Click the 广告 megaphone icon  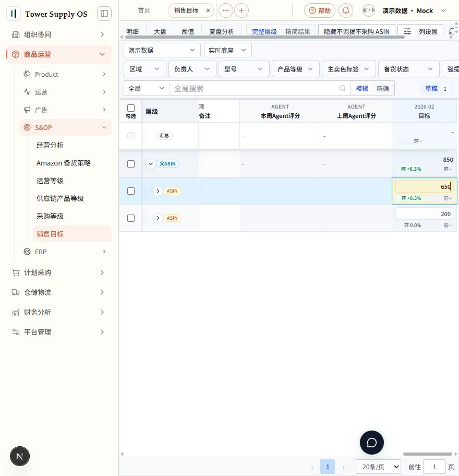coord(27,110)
